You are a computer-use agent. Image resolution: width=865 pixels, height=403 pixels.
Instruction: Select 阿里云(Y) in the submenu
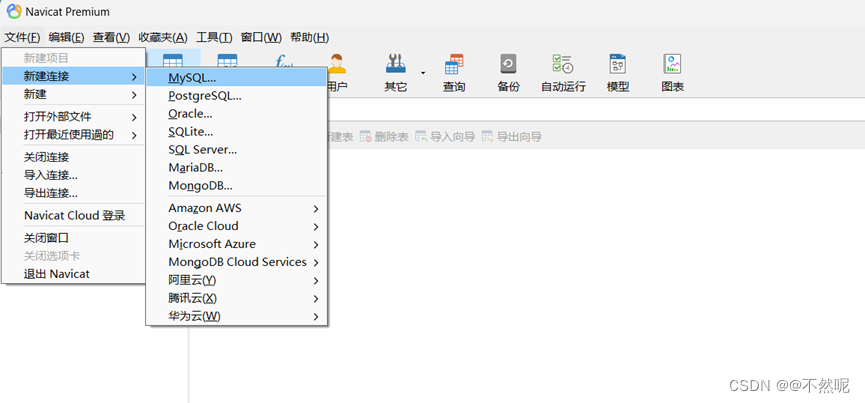click(x=237, y=281)
